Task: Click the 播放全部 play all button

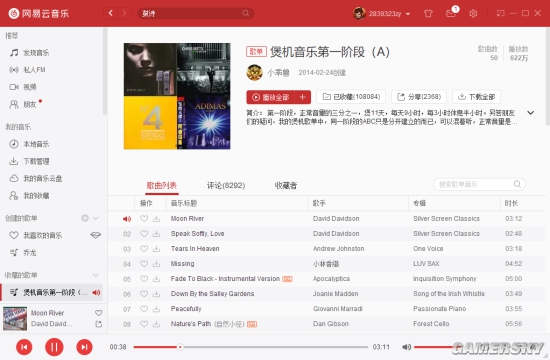Action: click(x=270, y=97)
